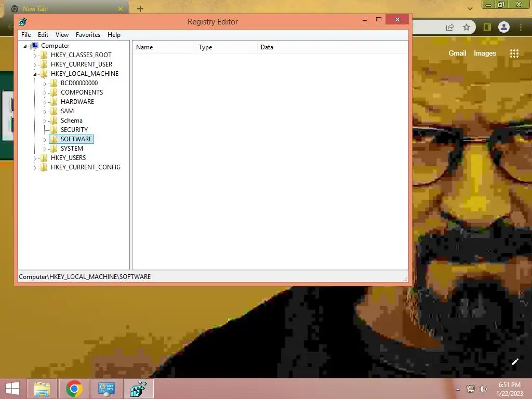The width and height of the screenshot is (532, 399).
Task: Select the Computer label in tree
Action: 55,46
